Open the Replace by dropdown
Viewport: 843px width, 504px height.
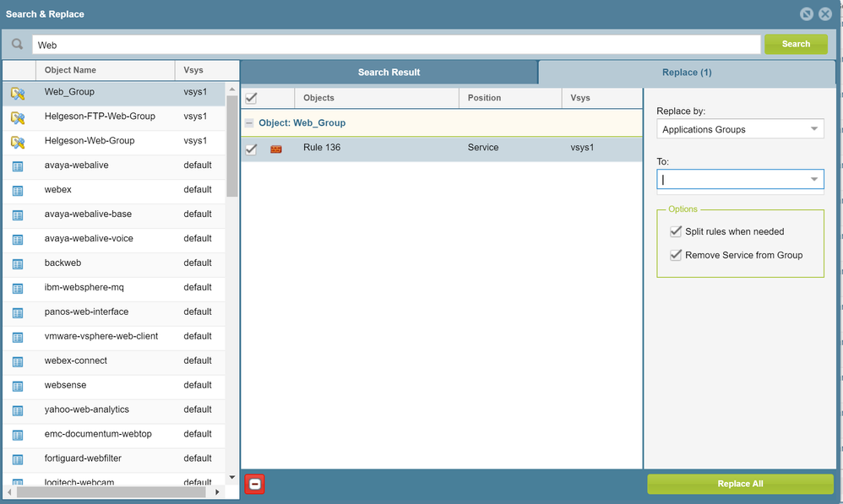click(740, 129)
